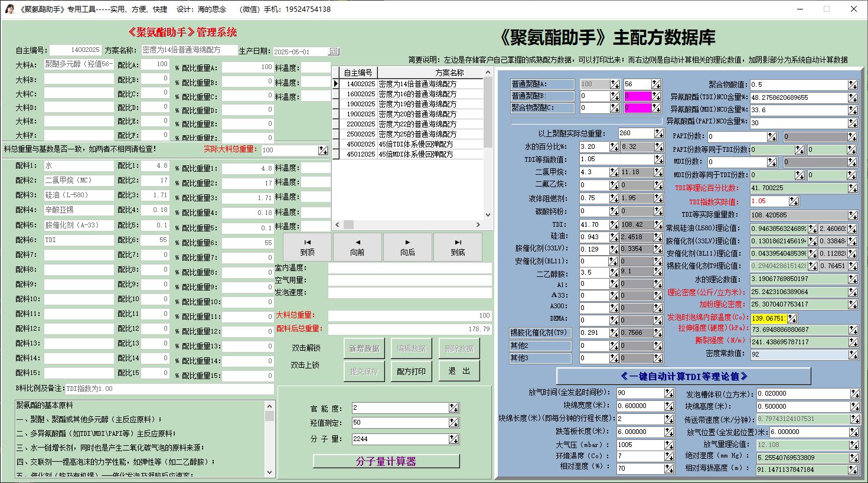Click the 自主编号 column header
The height and width of the screenshot is (483, 868).
(358, 73)
